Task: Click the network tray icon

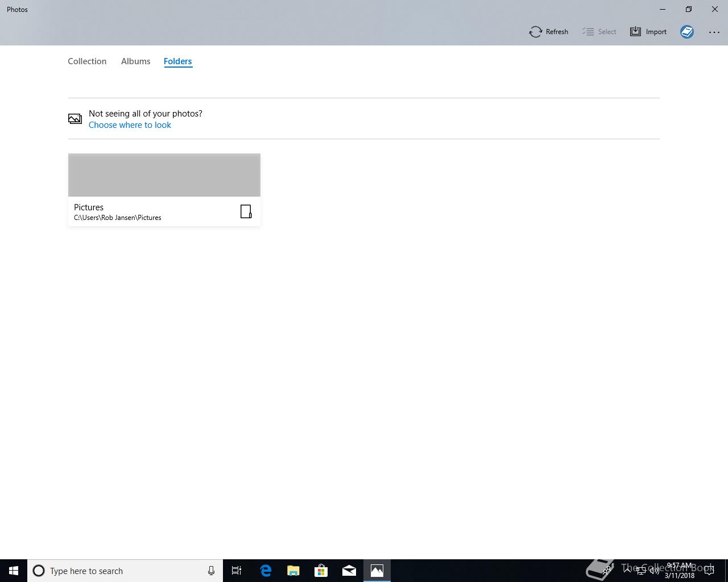Action: (640, 571)
